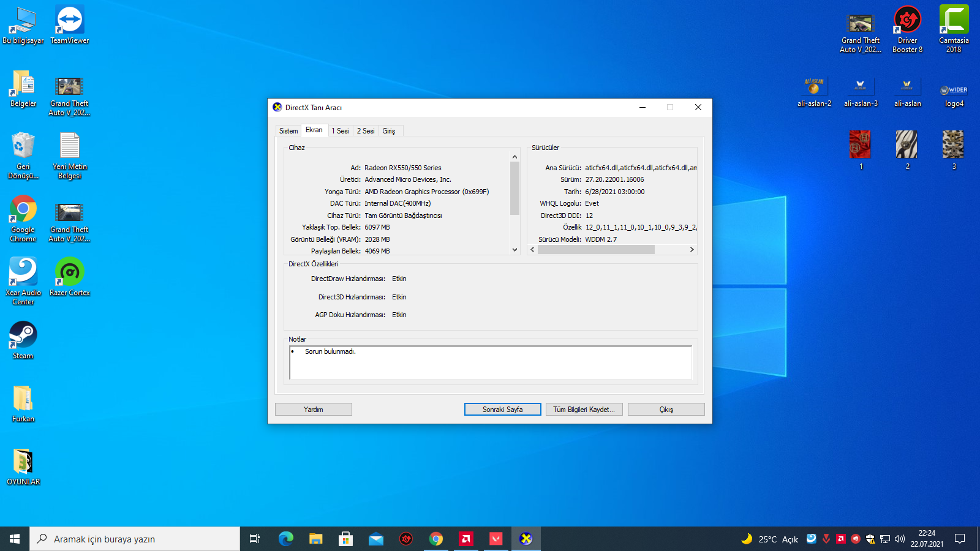Select VRAM value 2028 MB

(377, 239)
